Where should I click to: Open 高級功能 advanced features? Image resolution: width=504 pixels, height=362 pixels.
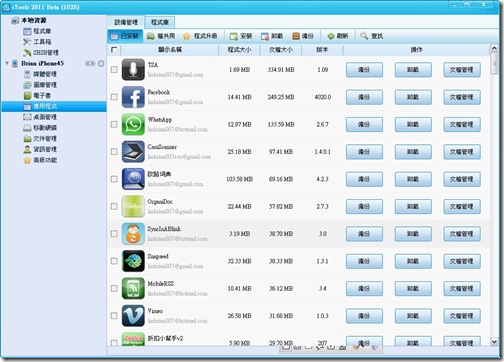pyautogui.click(x=40, y=160)
